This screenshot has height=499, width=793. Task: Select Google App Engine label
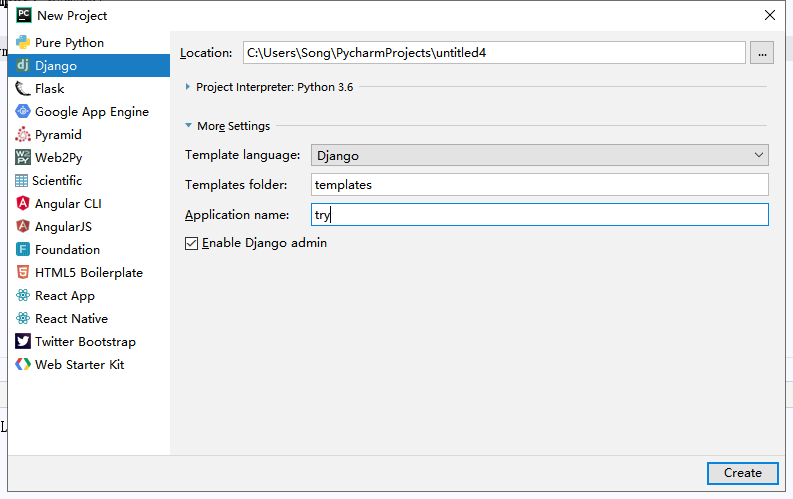tap(92, 112)
